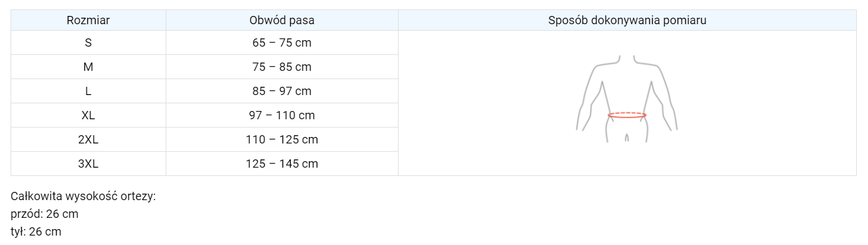Image resolution: width=868 pixels, height=245 pixels.
Task: Click the "Całkowita wysokość ortezy" text
Action: coord(83,196)
